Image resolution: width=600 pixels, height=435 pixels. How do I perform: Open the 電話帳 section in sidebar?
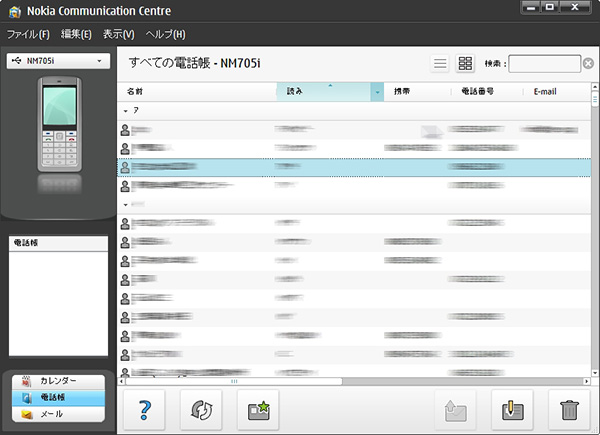tap(58, 398)
